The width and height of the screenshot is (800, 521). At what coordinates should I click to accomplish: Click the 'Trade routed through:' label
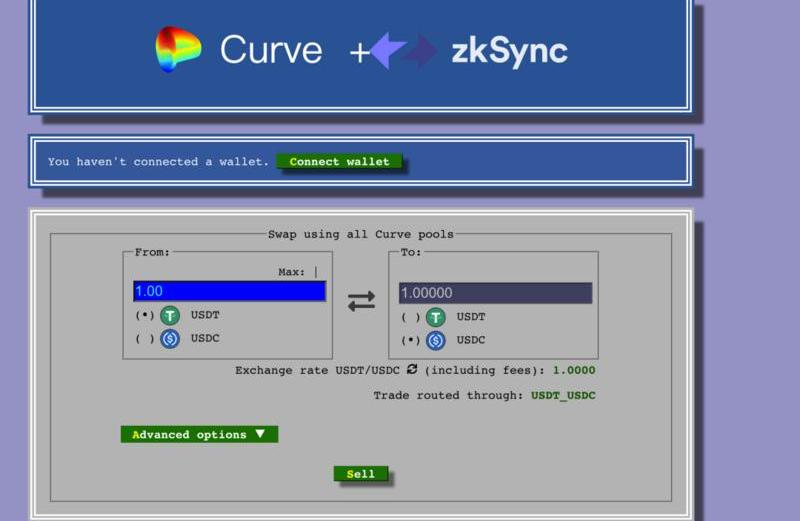click(x=448, y=395)
